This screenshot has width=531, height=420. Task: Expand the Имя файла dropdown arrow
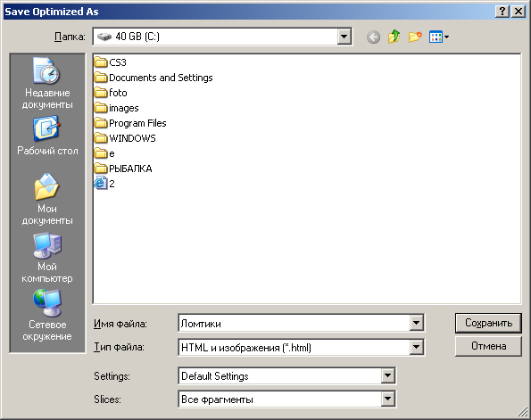[416, 323]
